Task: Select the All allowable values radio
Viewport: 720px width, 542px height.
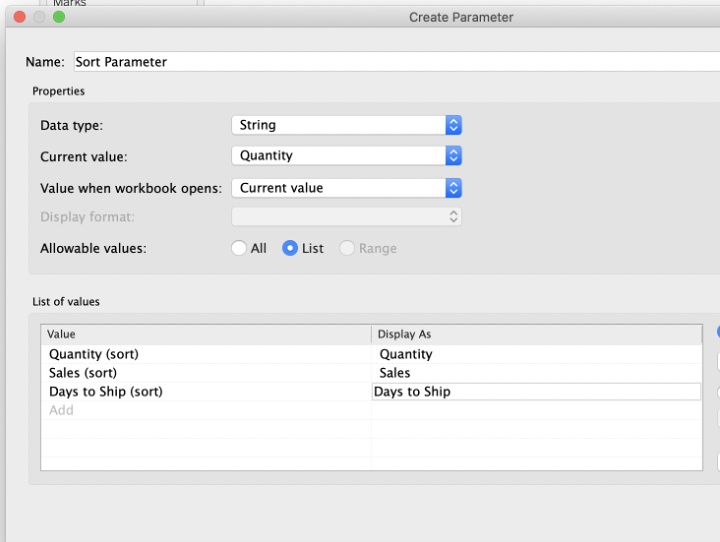Action: tap(239, 248)
